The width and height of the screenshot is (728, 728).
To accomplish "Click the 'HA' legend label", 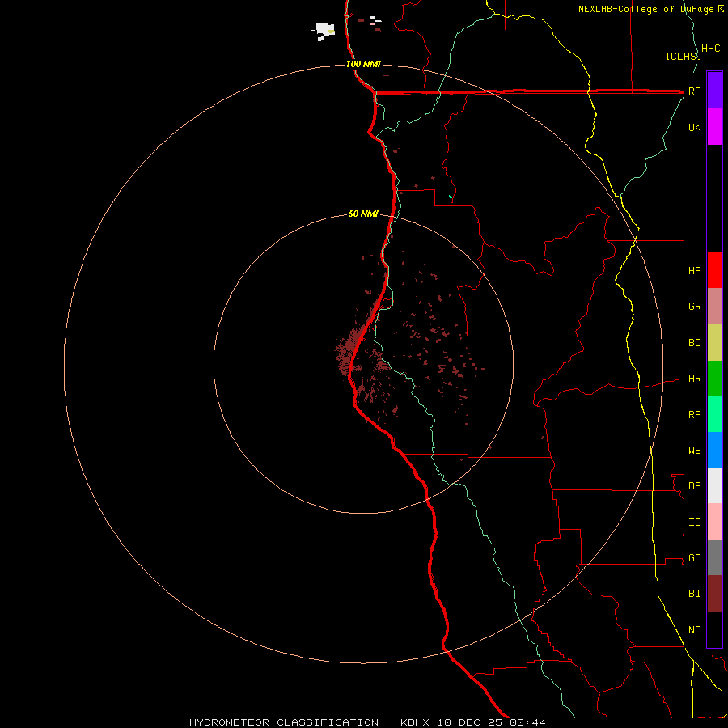I will click(x=695, y=271).
